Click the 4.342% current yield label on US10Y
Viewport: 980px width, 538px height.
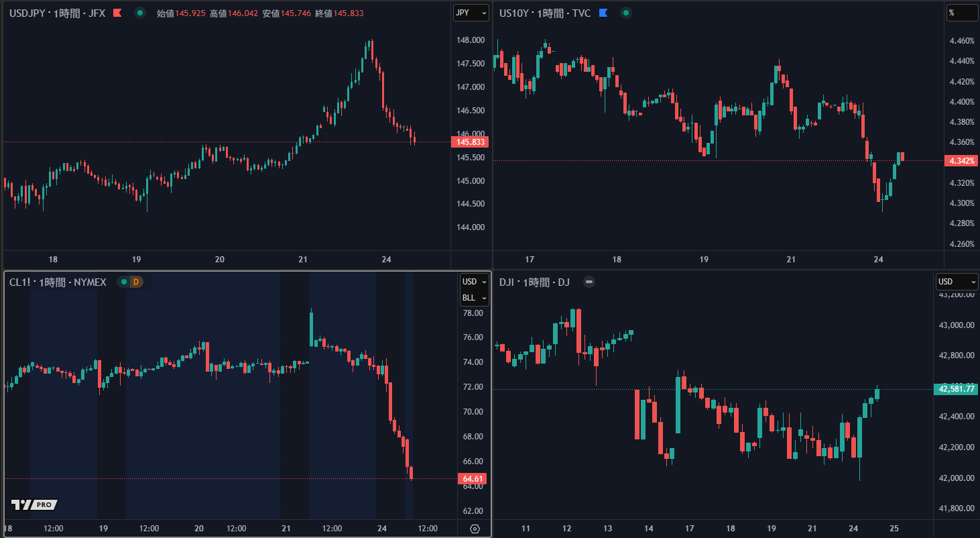click(x=961, y=160)
